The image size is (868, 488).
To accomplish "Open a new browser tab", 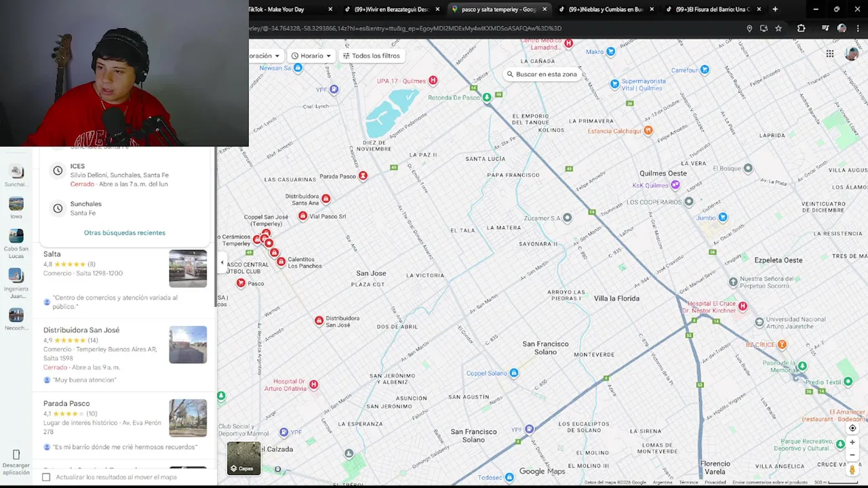I will pyautogui.click(x=775, y=9).
